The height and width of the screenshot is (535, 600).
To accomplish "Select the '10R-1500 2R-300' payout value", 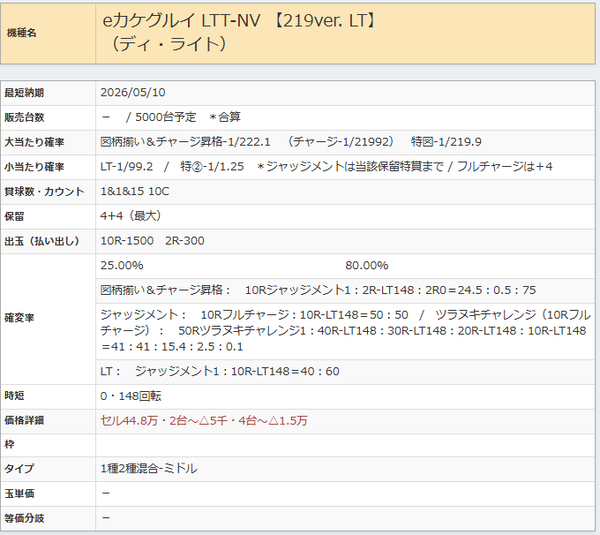I will coord(152,241).
